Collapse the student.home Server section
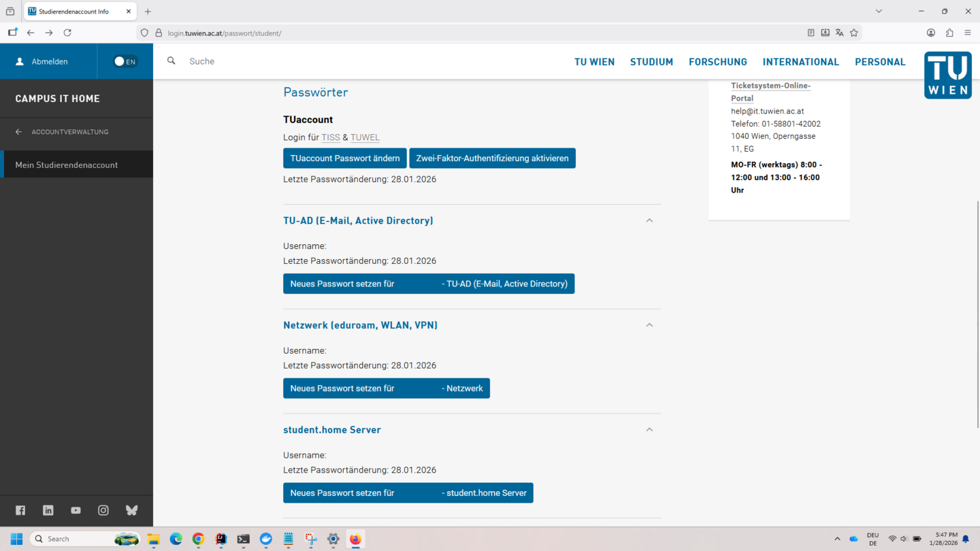The height and width of the screenshot is (551, 980). coord(649,429)
